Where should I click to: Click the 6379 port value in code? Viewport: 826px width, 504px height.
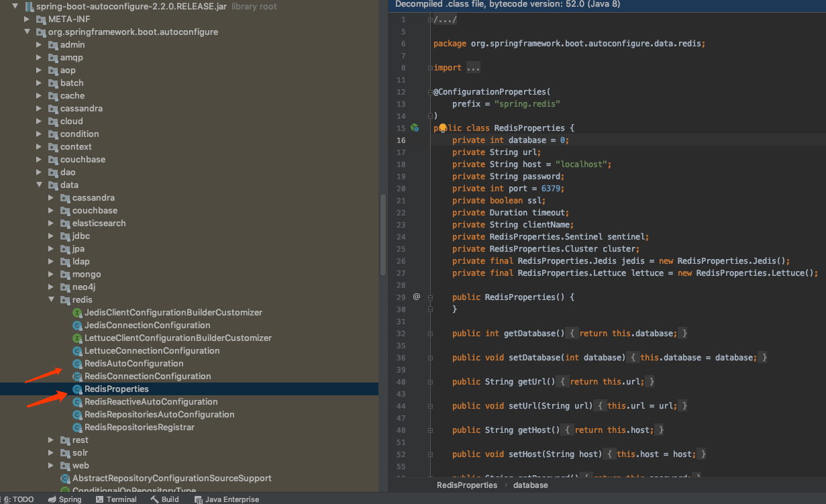[550, 189]
